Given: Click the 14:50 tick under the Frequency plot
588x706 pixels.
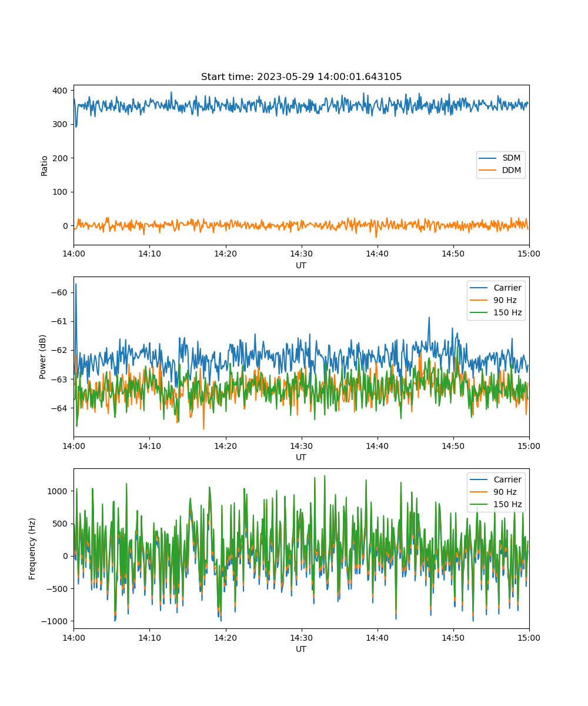Looking at the screenshot, I should pos(453,637).
